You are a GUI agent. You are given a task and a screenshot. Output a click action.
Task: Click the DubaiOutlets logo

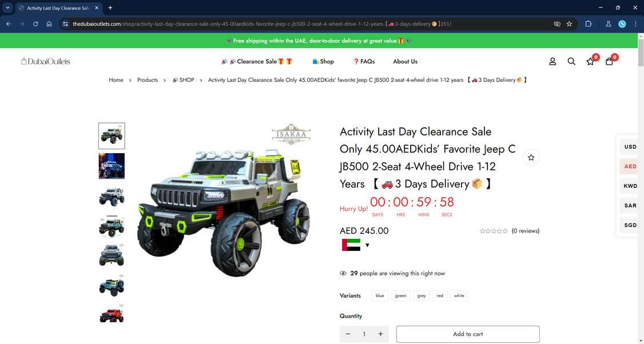pyautogui.click(x=46, y=62)
